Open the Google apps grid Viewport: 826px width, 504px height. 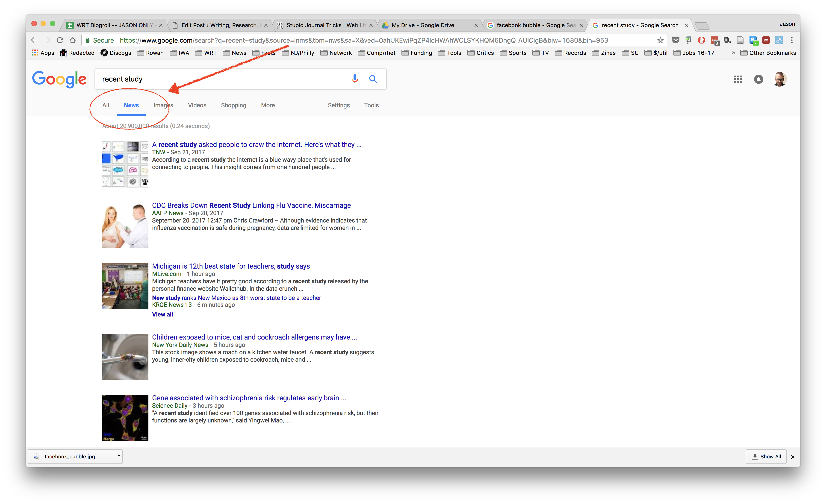(737, 79)
